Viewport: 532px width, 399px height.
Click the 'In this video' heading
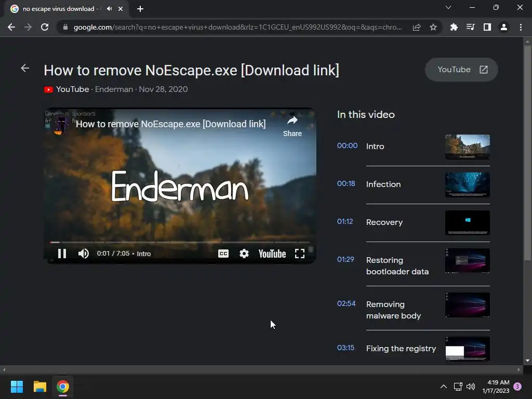click(x=366, y=115)
